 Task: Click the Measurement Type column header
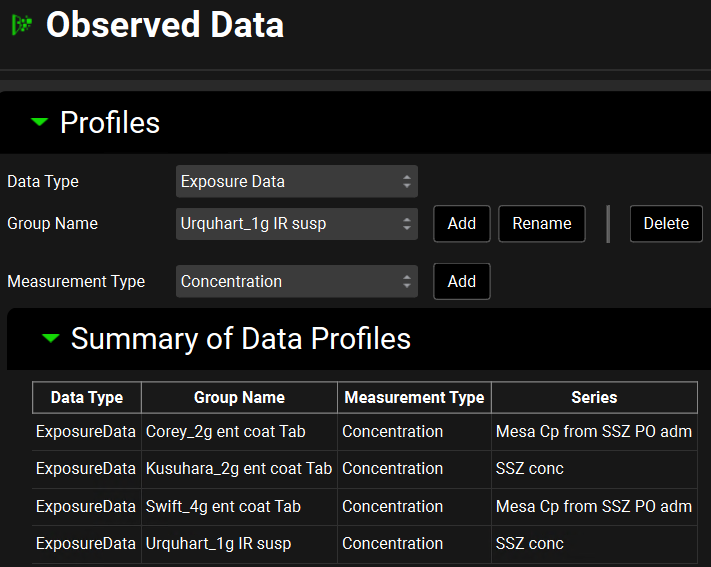click(x=414, y=397)
